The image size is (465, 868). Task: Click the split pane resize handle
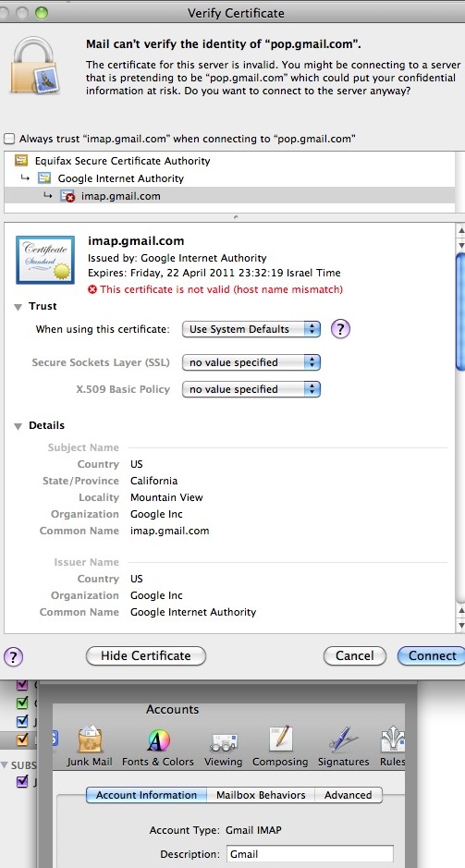(x=237, y=217)
